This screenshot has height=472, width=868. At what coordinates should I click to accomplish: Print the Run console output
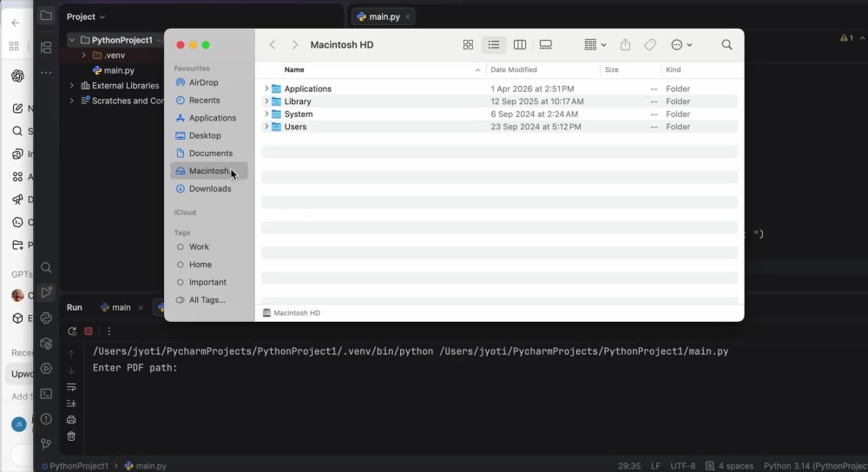pyautogui.click(x=71, y=420)
